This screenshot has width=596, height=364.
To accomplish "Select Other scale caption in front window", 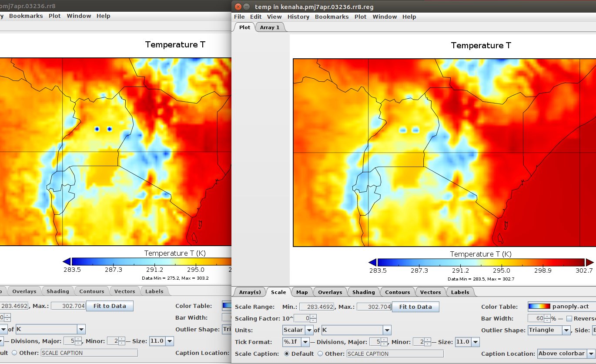I will 321,354.
